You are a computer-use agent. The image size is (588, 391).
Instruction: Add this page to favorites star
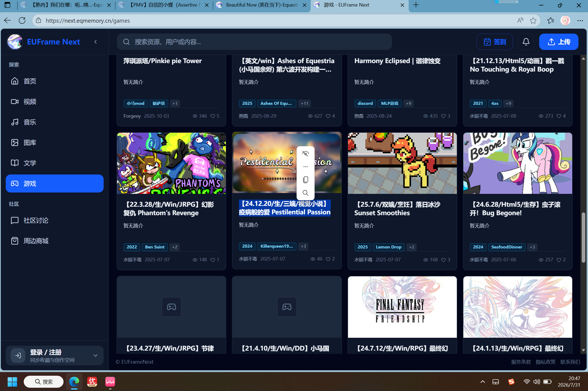pyautogui.click(x=533, y=20)
